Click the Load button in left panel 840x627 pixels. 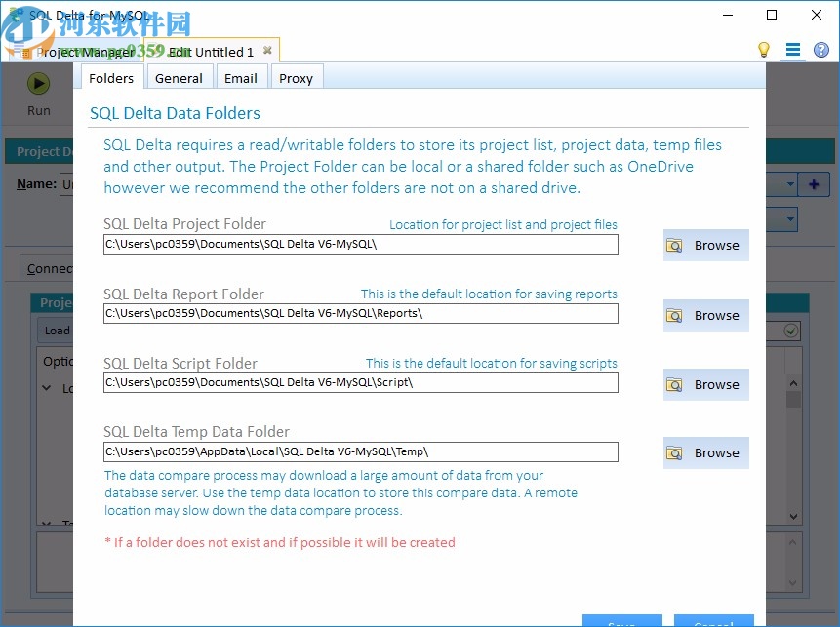tap(56, 331)
